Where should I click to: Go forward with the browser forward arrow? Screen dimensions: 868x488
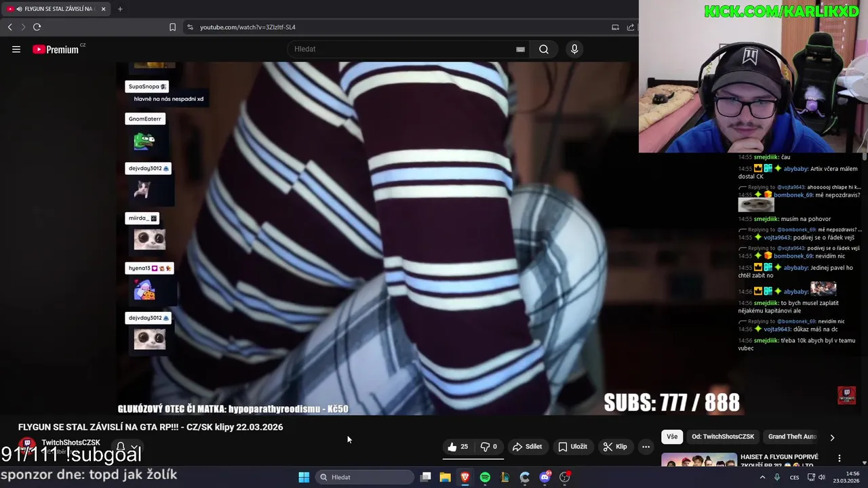23,27
